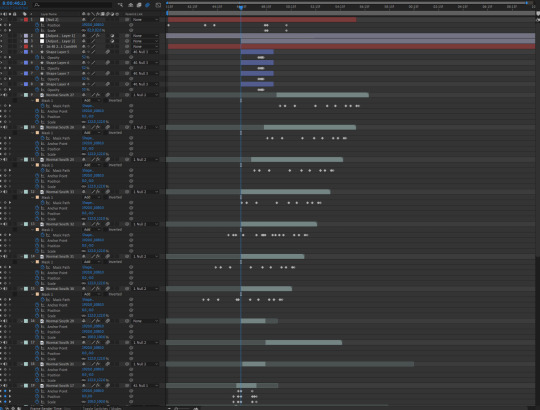540x410 pixels.
Task: Open mask mode Add dropdown under layer 13
Action: [x=92, y=230]
